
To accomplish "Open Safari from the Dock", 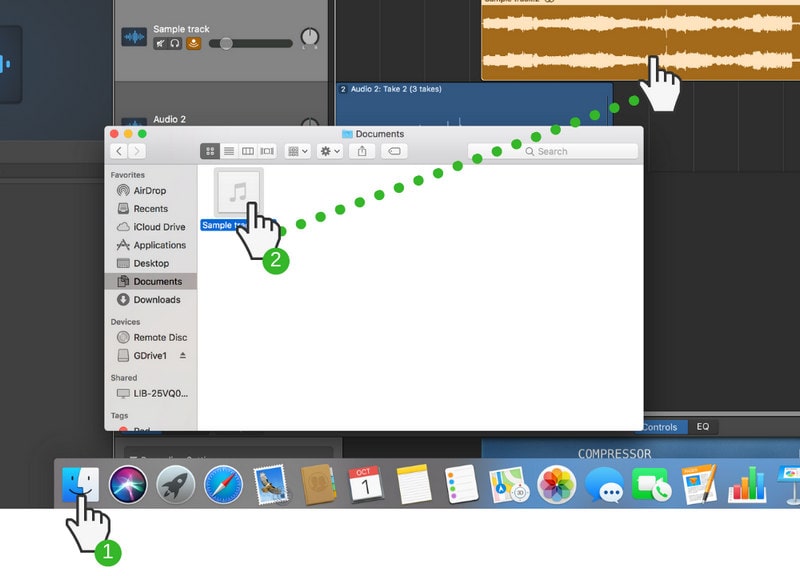I will [x=223, y=485].
